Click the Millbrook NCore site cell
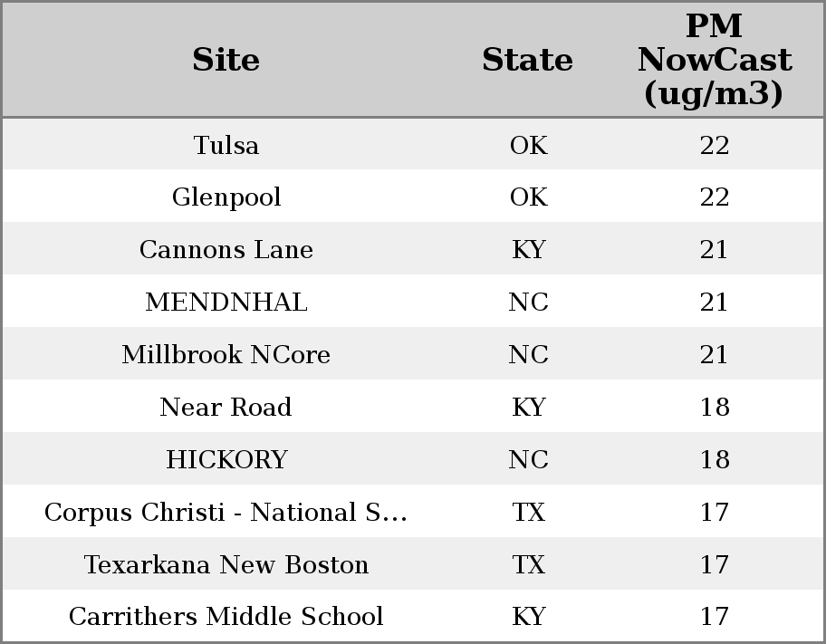This screenshot has height=644, width=826. tap(226, 354)
